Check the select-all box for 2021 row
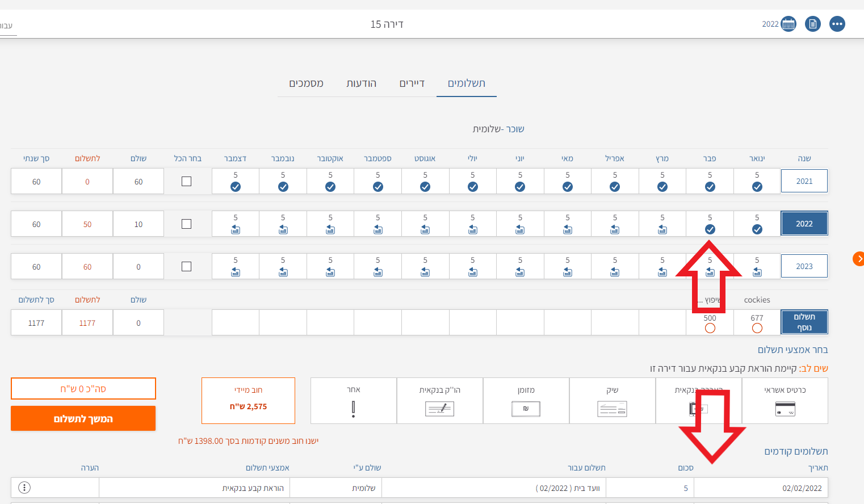Image resolution: width=864 pixels, height=504 pixels. pyautogui.click(x=186, y=182)
